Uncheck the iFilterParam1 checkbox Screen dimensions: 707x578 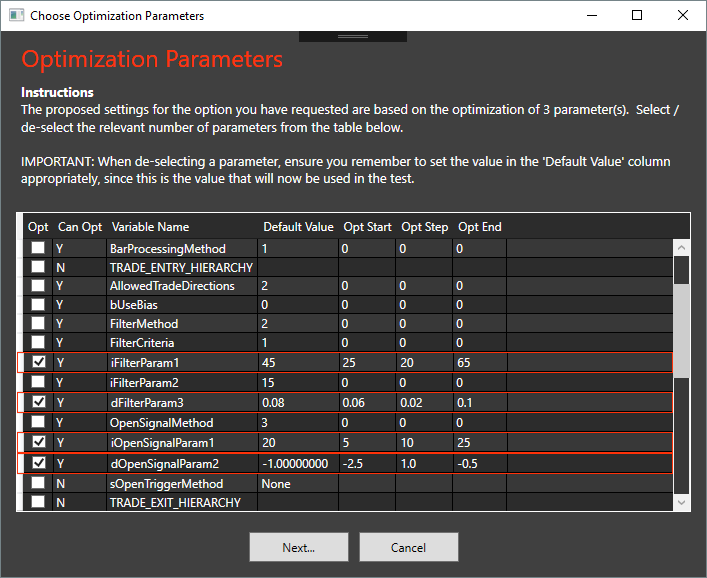(x=39, y=362)
